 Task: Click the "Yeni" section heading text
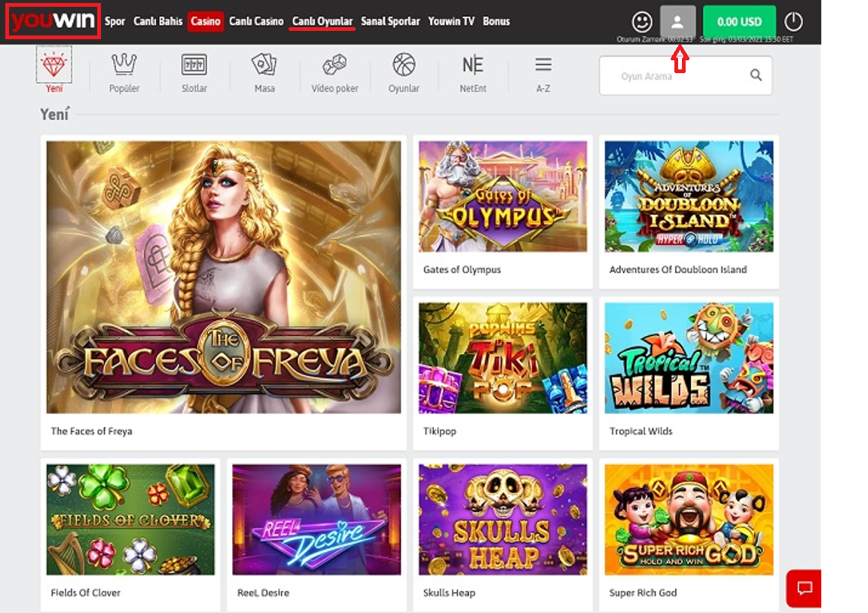(54, 114)
